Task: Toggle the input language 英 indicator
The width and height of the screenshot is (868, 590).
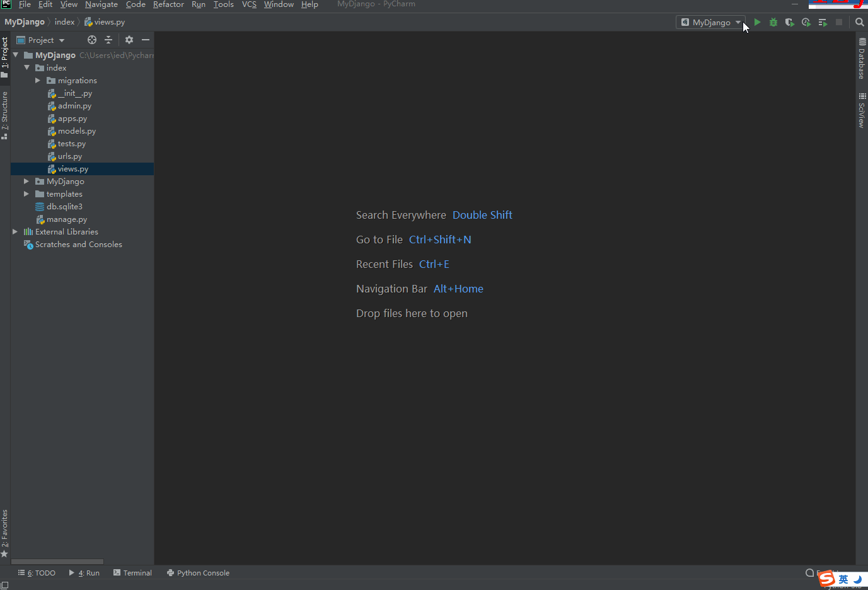Action: (x=843, y=579)
